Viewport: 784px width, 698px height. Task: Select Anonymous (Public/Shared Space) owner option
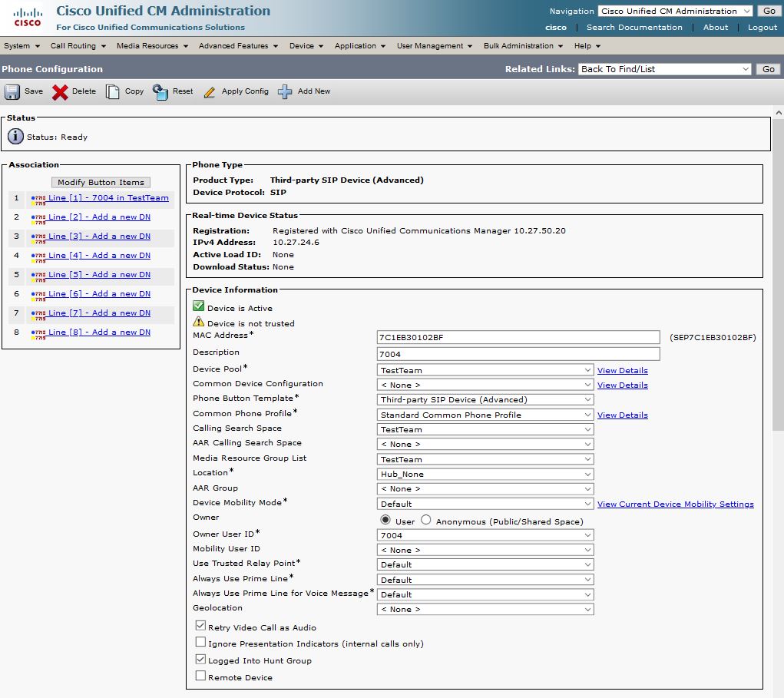pyautogui.click(x=426, y=521)
